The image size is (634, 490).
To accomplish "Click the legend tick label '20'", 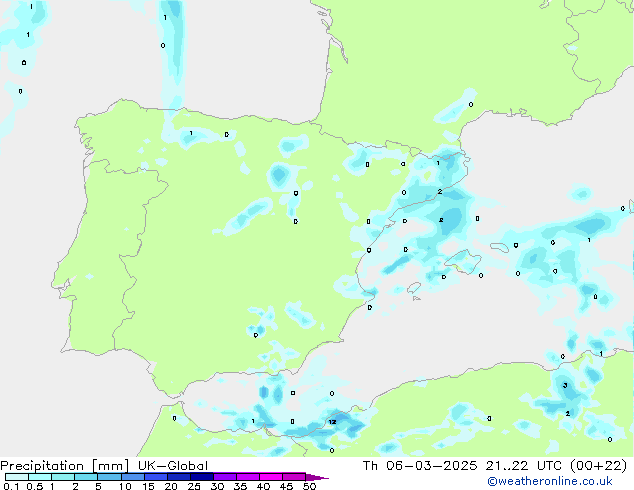I will point(171,486).
